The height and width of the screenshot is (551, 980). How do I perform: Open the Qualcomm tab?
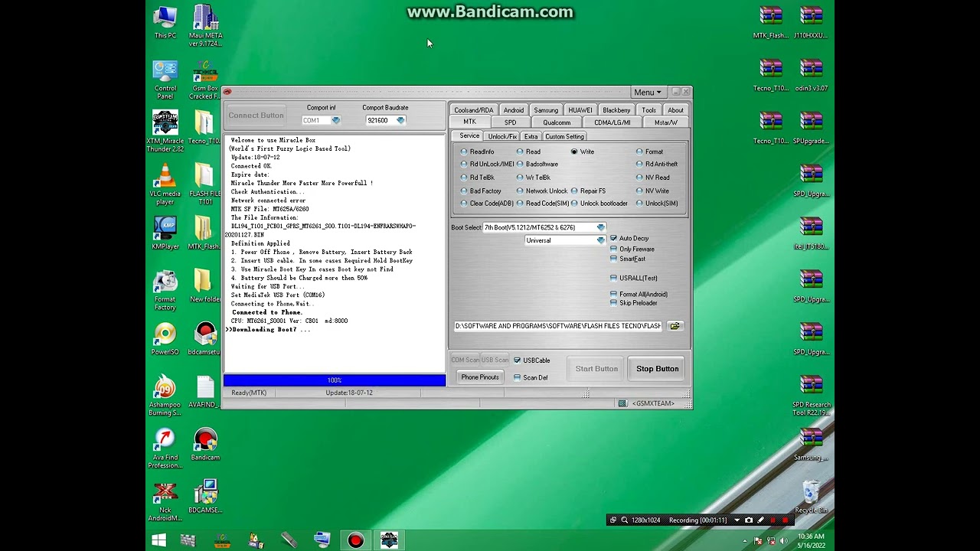point(557,122)
